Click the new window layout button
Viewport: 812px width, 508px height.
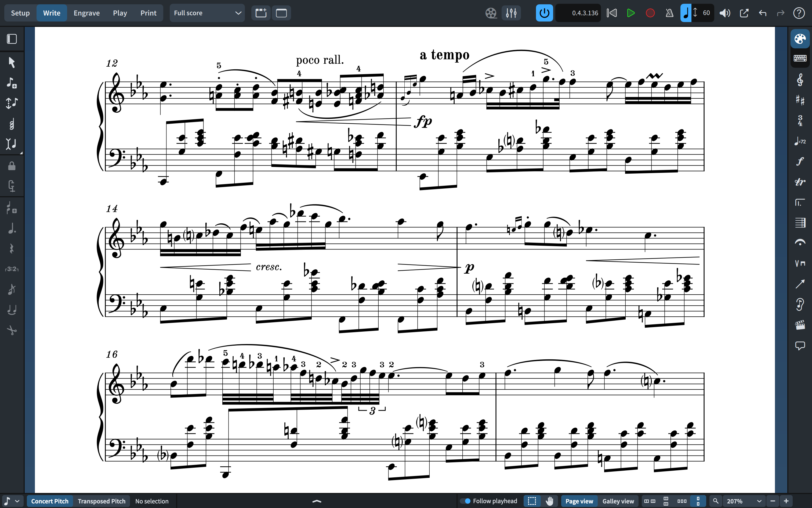tap(281, 13)
